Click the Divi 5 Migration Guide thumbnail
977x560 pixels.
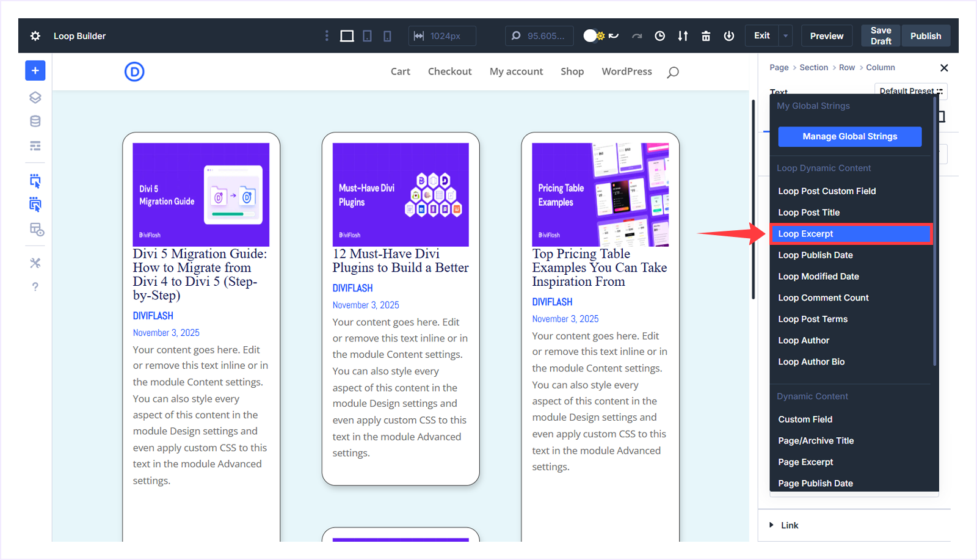[x=201, y=194]
